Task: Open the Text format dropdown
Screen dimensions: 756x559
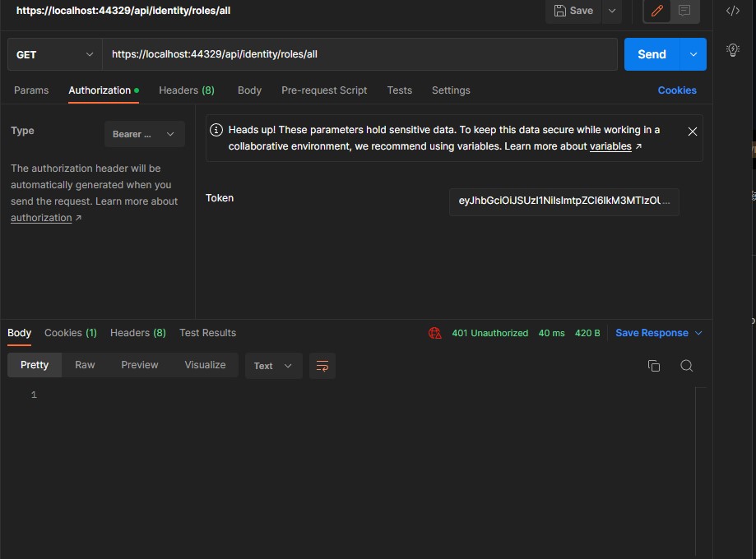Action: pos(273,365)
